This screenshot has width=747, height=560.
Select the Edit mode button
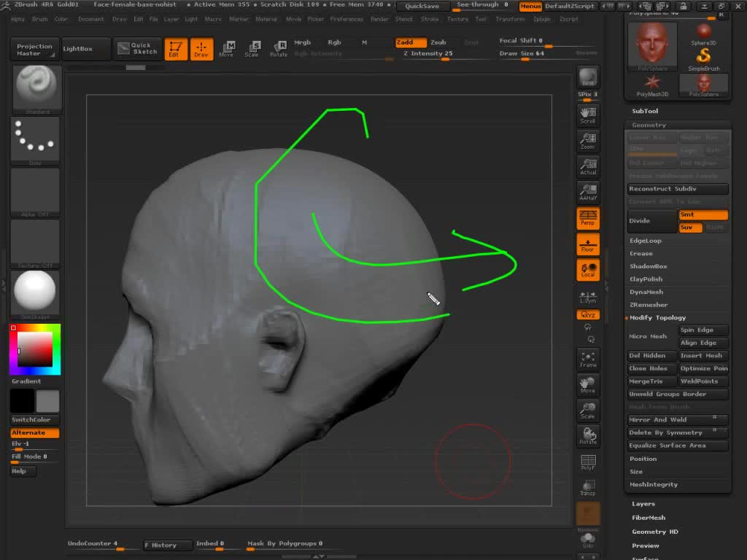[x=175, y=49]
